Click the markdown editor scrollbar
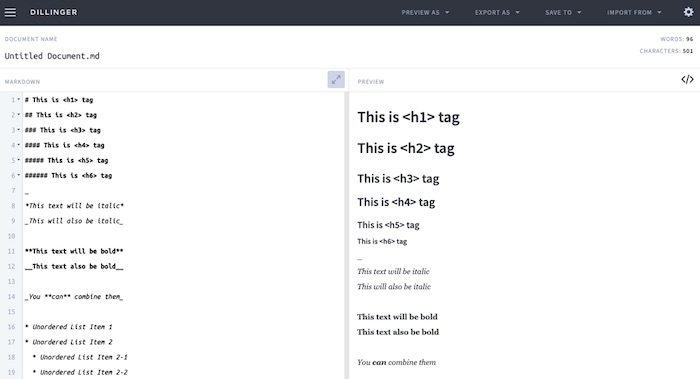 coord(346,235)
